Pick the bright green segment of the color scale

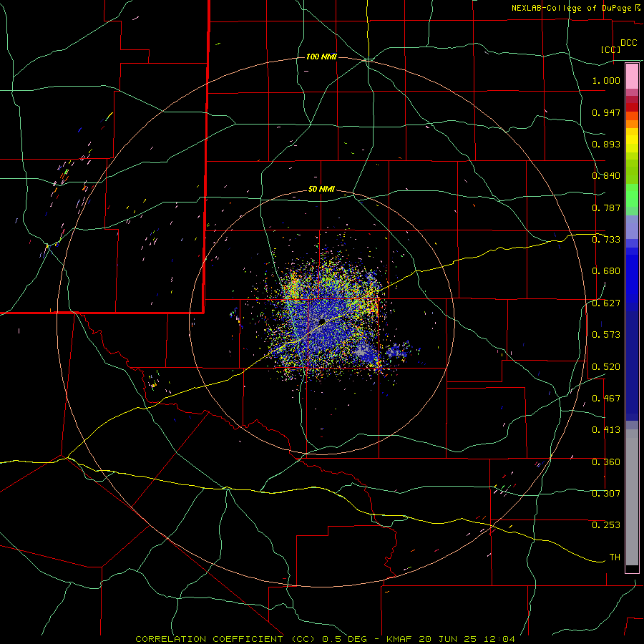[632, 195]
